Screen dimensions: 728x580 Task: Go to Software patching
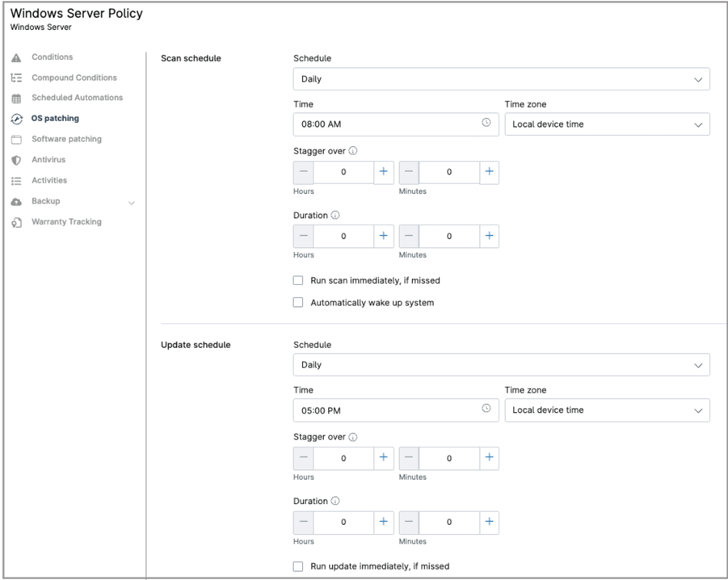click(66, 139)
